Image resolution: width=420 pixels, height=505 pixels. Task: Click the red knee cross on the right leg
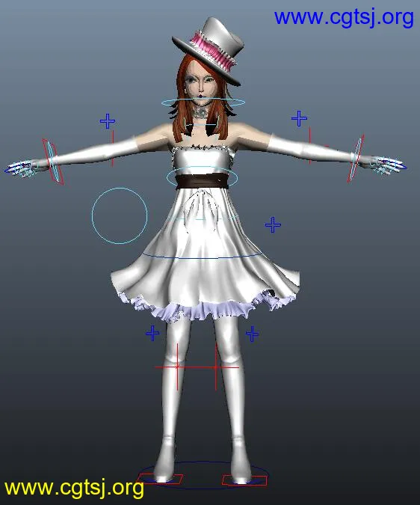pos(216,367)
